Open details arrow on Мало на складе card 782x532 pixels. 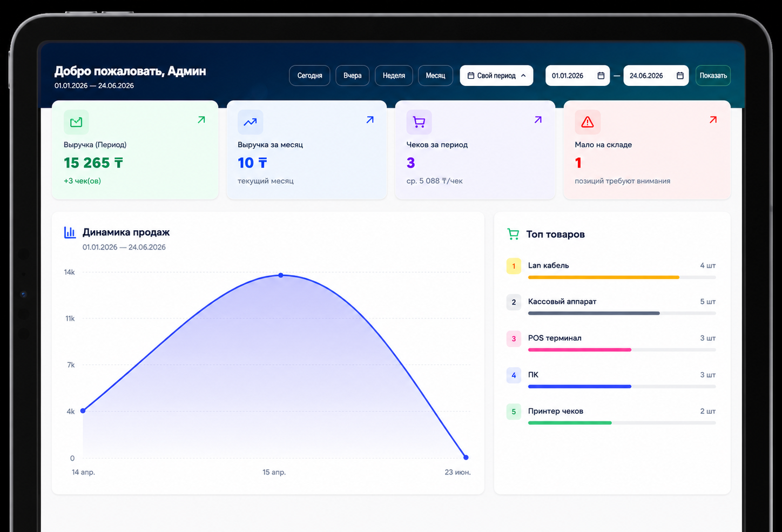click(x=713, y=120)
